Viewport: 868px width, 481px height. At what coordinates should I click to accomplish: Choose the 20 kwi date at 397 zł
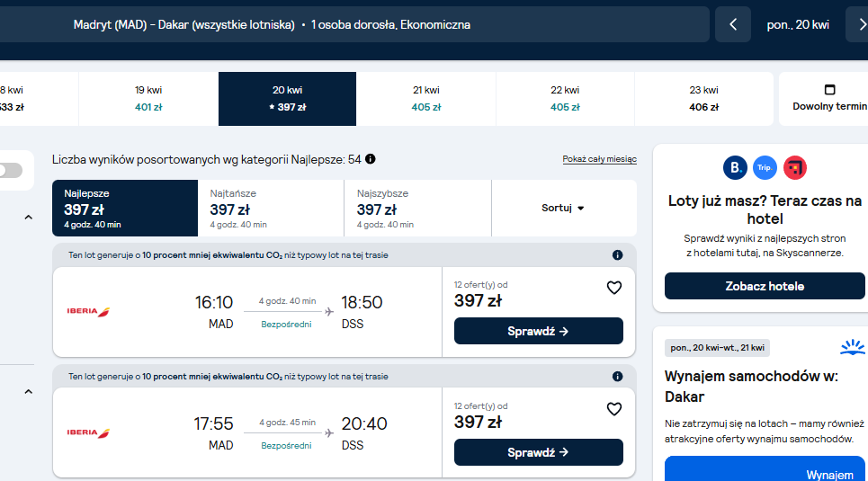click(287, 99)
